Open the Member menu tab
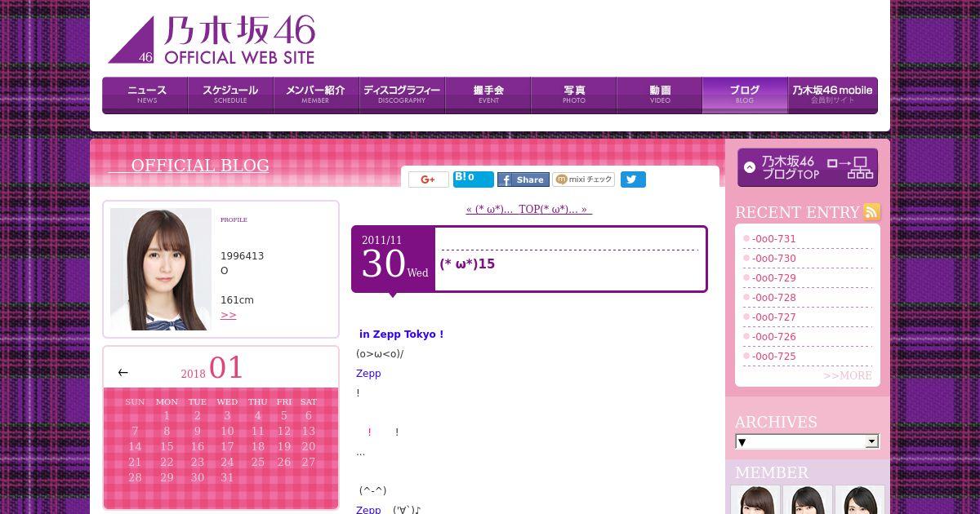The height and width of the screenshot is (514, 980). [316, 95]
